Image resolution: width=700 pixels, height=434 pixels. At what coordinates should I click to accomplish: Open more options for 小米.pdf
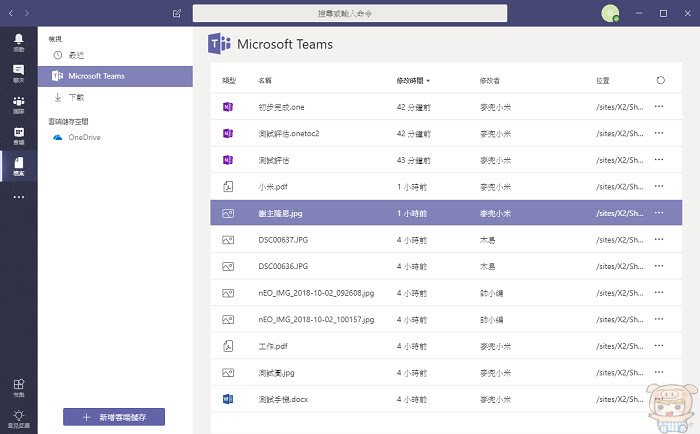point(659,186)
